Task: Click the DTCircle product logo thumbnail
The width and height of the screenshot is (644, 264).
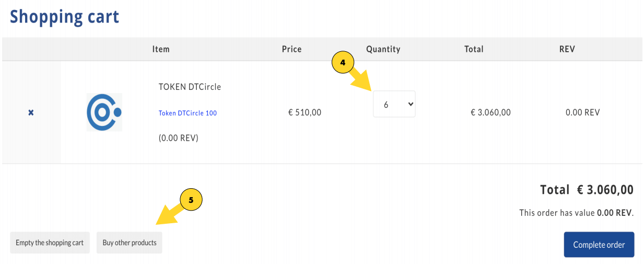Action: pyautogui.click(x=104, y=112)
